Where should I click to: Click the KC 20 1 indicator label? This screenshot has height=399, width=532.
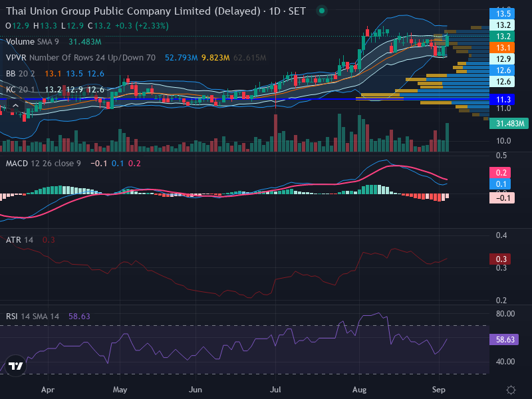[21, 90]
